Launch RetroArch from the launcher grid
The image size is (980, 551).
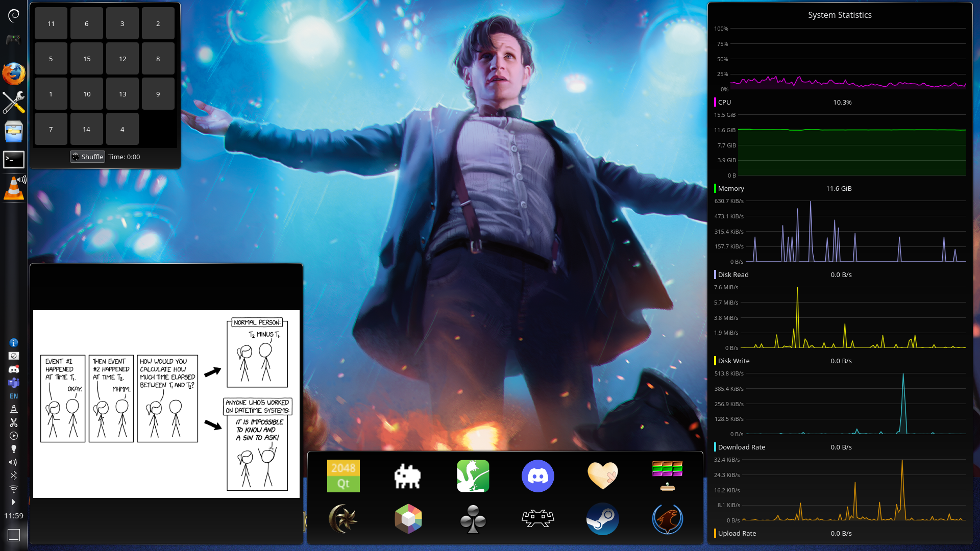click(x=537, y=518)
